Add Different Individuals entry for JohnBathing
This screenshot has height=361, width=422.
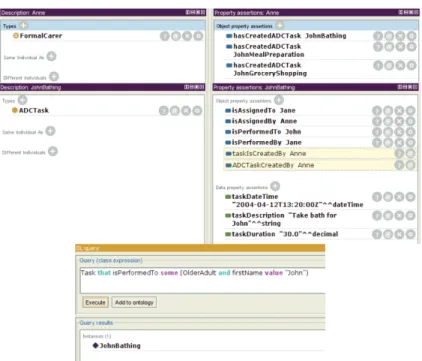53,151
